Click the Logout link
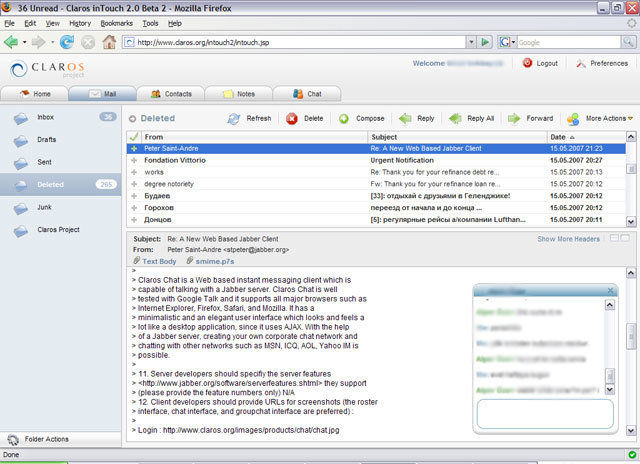 [x=547, y=63]
